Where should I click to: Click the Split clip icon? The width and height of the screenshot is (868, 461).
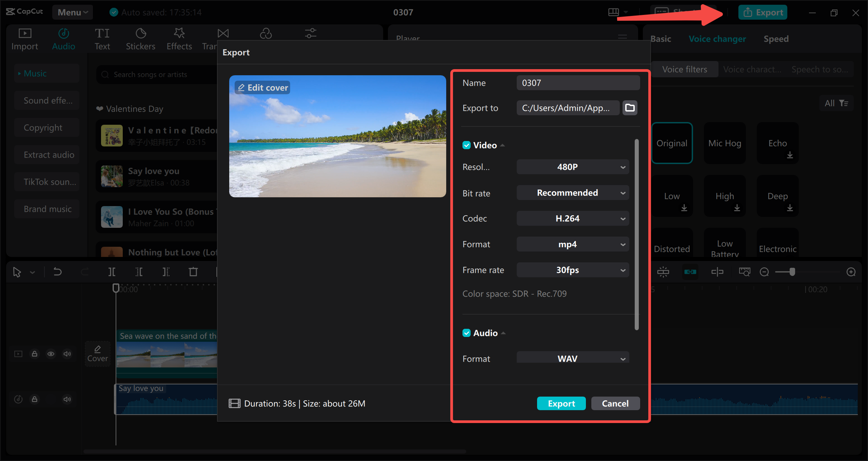click(112, 272)
